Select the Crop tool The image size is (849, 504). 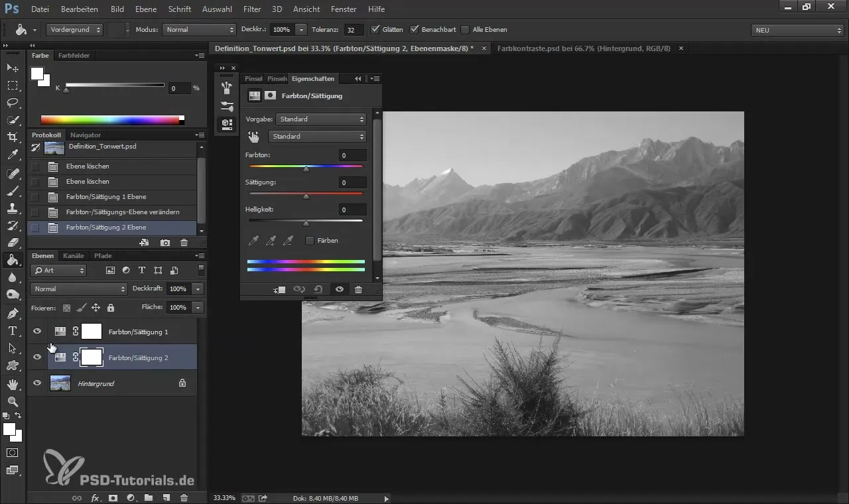[13, 137]
